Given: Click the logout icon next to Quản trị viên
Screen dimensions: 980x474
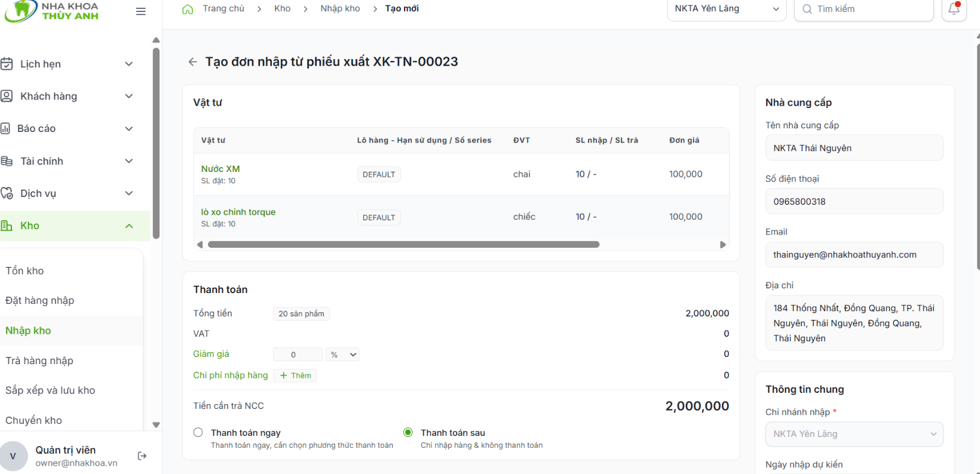Looking at the screenshot, I should tap(142, 456).
